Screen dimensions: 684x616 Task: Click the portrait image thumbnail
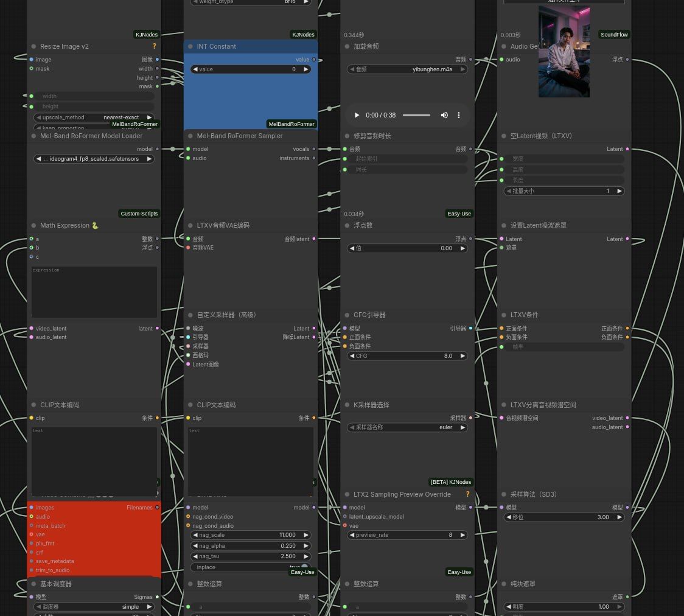pos(564,52)
